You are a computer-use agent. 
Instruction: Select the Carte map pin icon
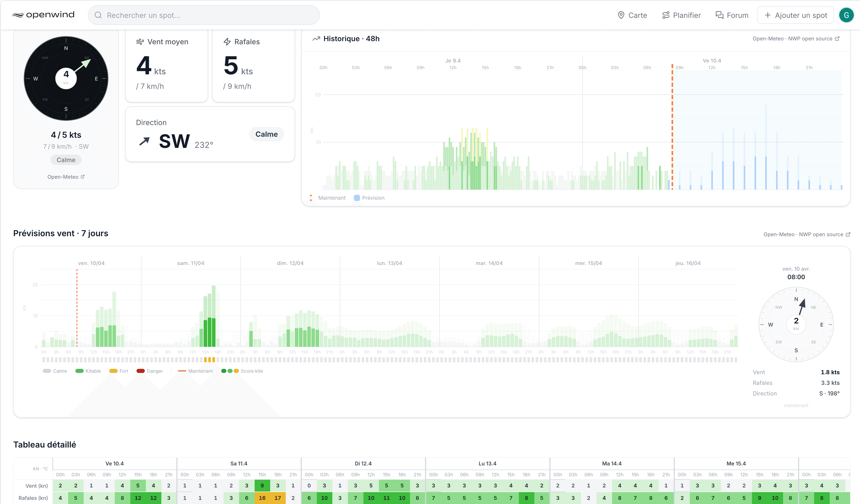(x=622, y=15)
